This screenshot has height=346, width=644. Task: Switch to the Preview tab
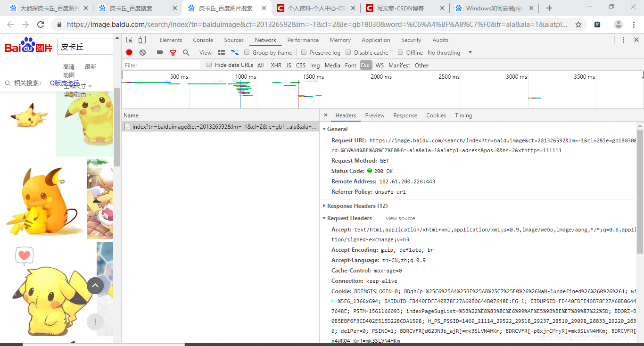pyautogui.click(x=375, y=115)
